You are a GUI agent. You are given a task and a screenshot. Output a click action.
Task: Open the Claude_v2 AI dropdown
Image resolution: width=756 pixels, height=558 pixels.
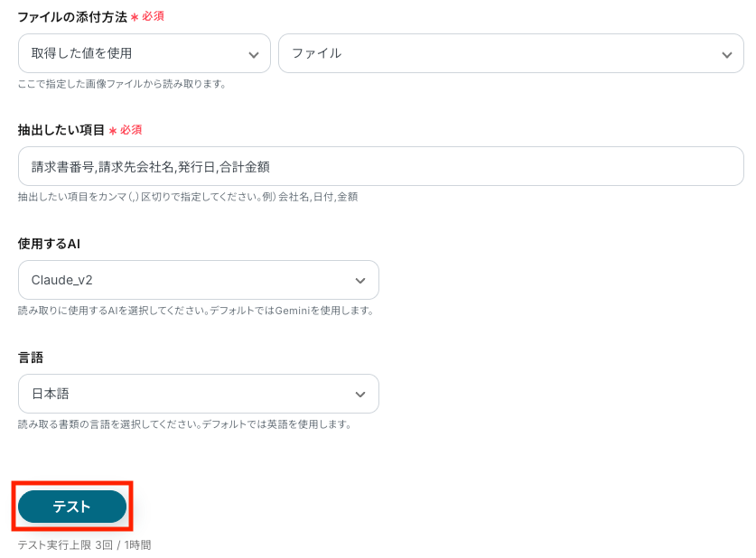(x=198, y=280)
